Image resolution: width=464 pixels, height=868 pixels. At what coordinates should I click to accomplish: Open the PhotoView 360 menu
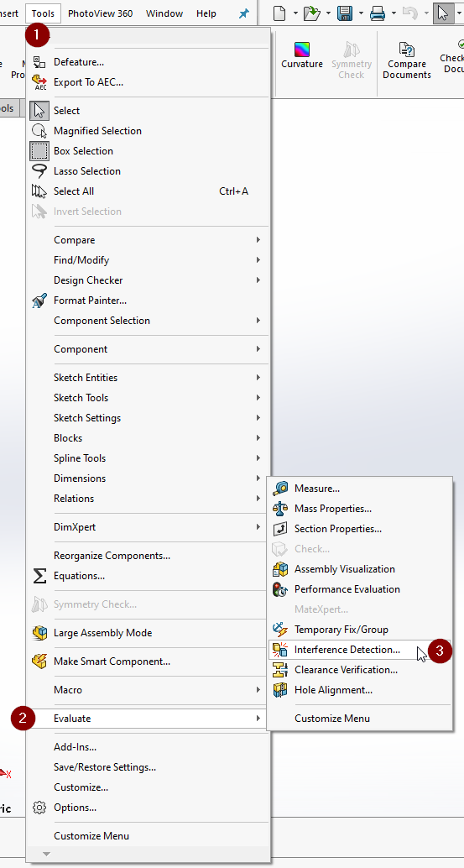tap(100, 13)
